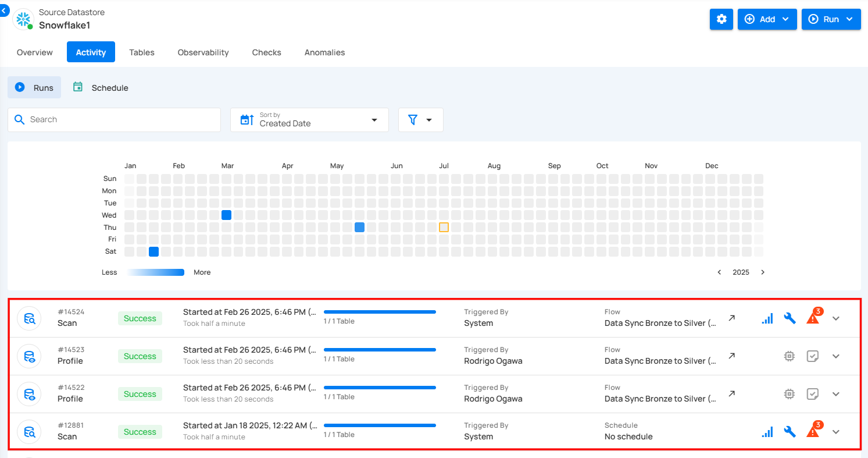Click anomalies warning icon on scan #14524
The height and width of the screenshot is (458, 868).
click(x=813, y=318)
